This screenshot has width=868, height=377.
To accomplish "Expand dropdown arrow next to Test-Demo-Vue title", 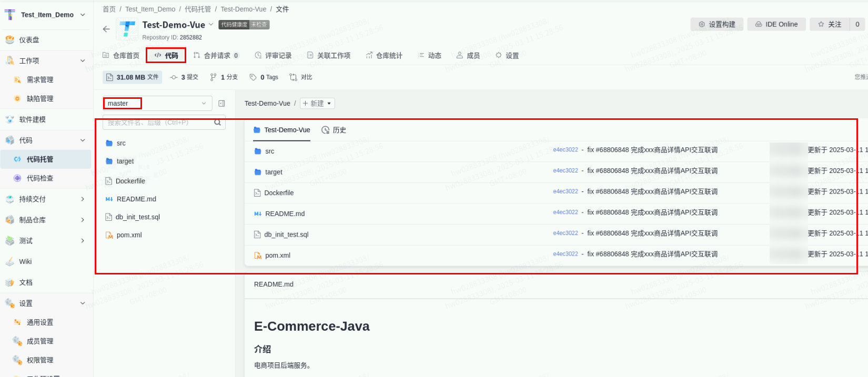I will coord(211,24).
